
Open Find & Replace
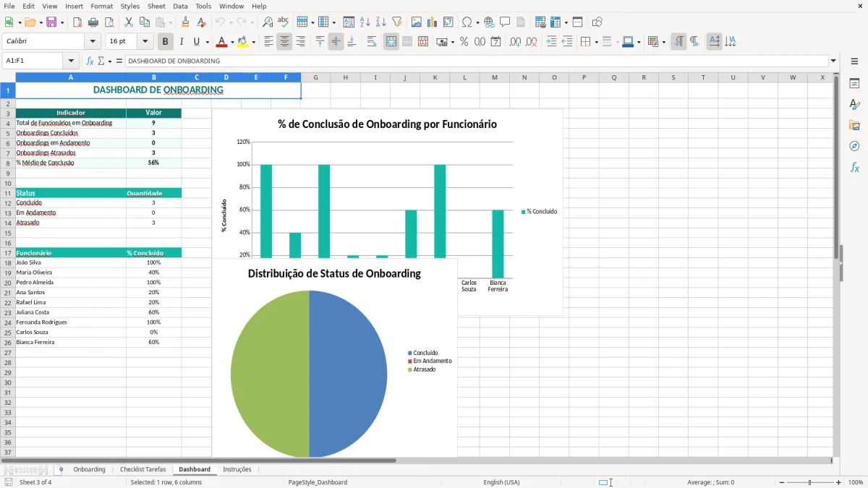tap(268, 22)
